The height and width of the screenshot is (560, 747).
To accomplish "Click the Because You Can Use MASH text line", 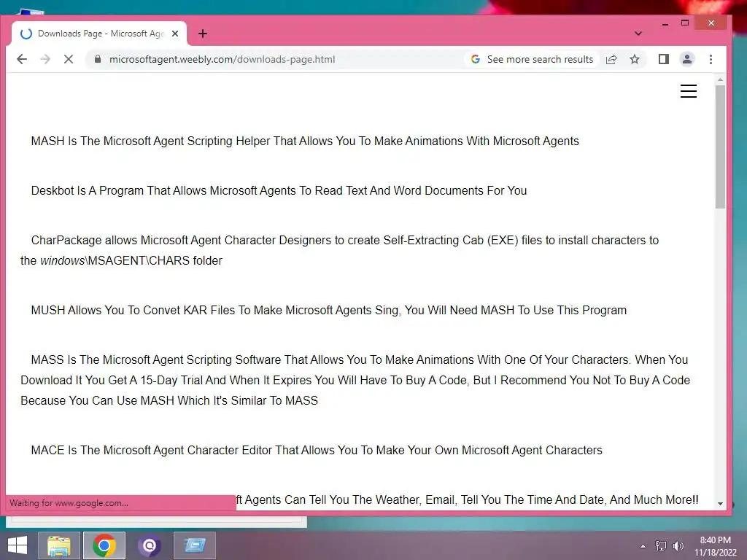I will 169,400.
